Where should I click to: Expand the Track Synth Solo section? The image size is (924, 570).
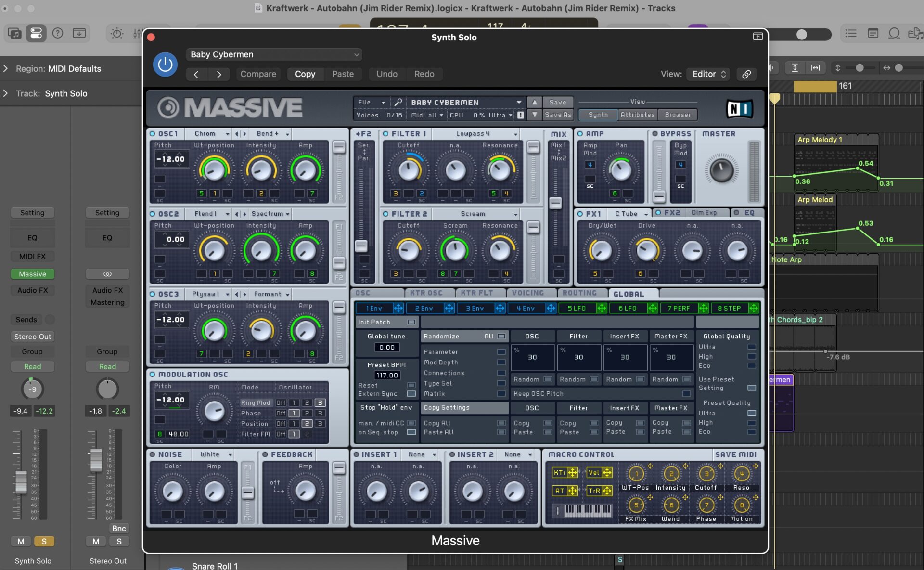click(6, 93)
